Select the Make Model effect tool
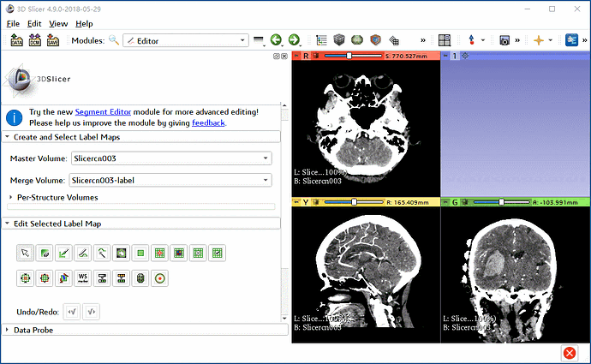Viewport: 591px width, 364px height. coord(140,278)
